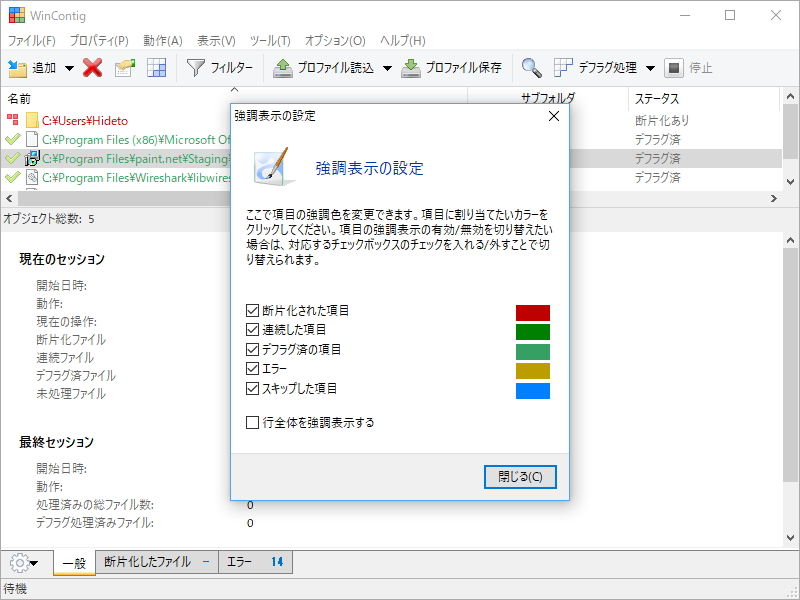Uncheck デフラグ済の項目 checkbox
The height and width of the screenshot is (600, 800).
(252, 349)
